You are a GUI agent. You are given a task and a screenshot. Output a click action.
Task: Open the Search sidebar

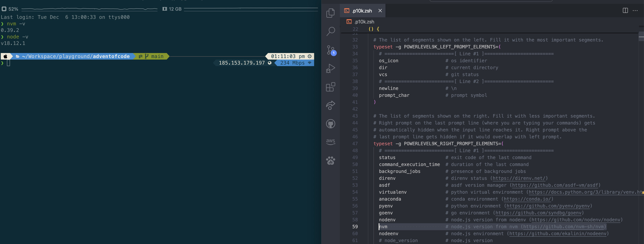(x=330, y=31)
